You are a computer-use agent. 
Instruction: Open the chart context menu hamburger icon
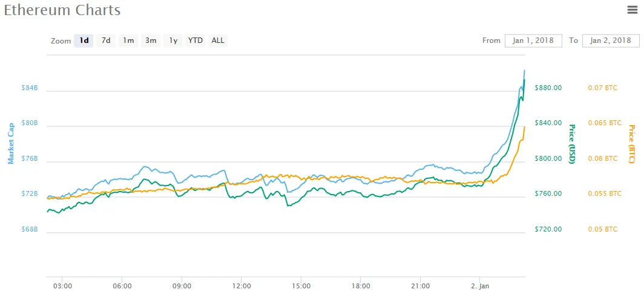(632, 10)
